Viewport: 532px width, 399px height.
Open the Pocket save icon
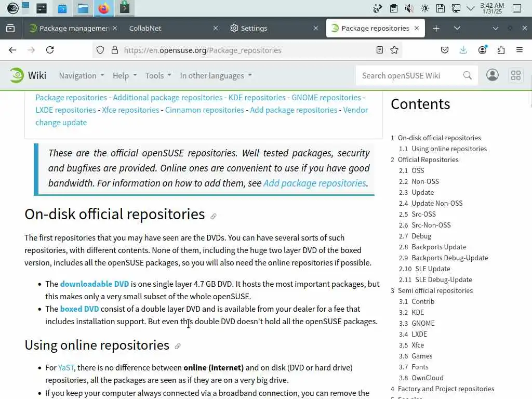click(445, 50)
